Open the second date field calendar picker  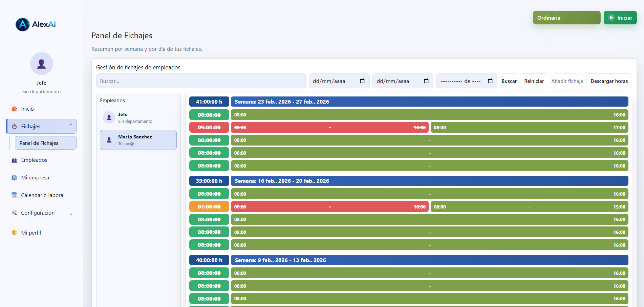click(426, 81)
